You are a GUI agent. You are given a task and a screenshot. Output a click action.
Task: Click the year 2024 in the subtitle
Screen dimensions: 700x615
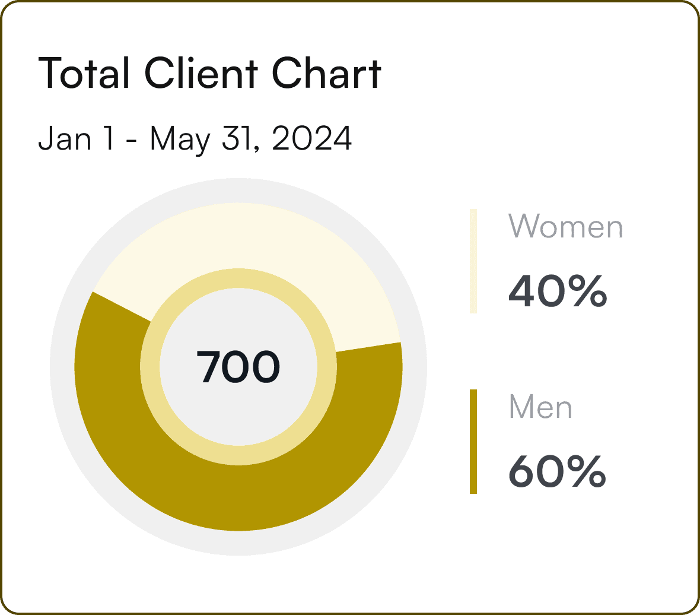click(311, 138)
